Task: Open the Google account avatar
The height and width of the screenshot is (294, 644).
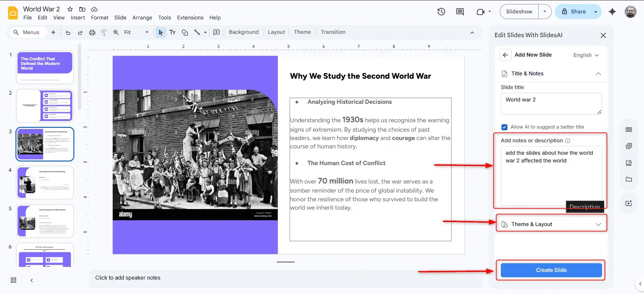Action: click(631, 12)
